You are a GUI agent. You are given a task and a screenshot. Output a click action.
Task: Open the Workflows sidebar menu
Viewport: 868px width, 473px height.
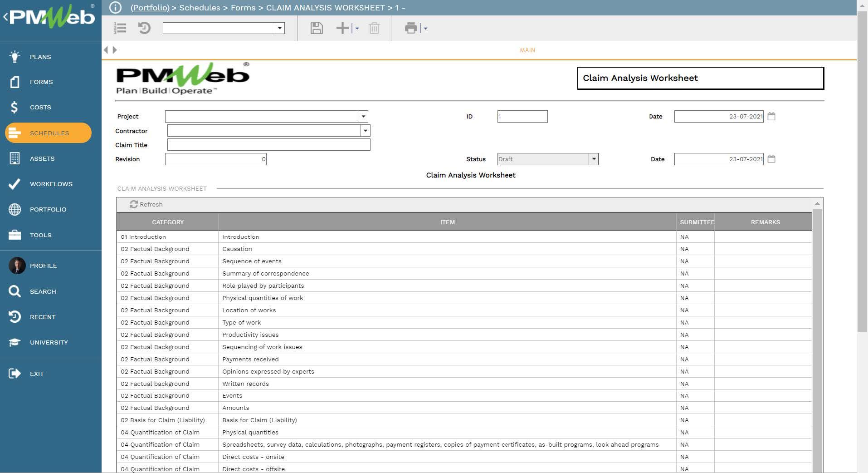point(51,184)
